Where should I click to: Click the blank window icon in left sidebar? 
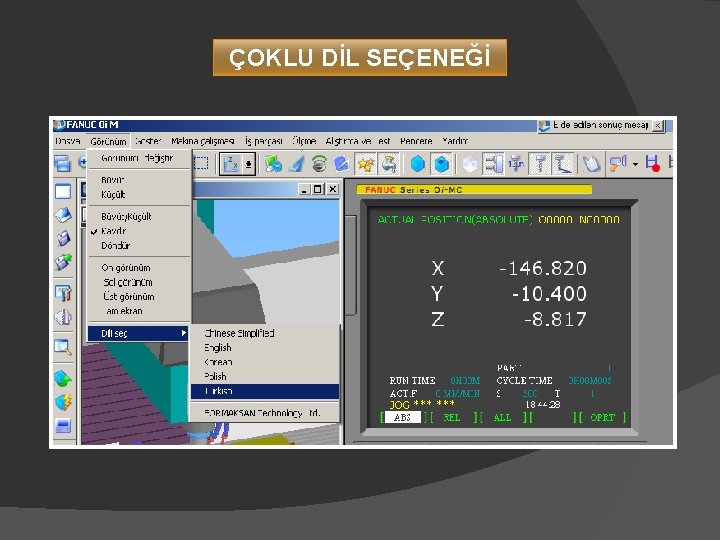pyautogui.click(x=63, y=191)
